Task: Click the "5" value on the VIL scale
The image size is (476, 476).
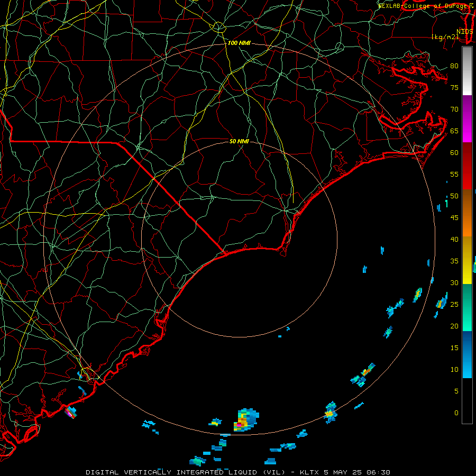Action: 456,391
